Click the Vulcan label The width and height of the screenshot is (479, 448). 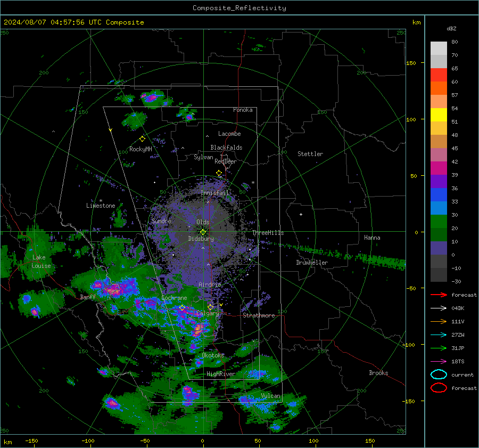pyautogui.click(x=271, y=396)
